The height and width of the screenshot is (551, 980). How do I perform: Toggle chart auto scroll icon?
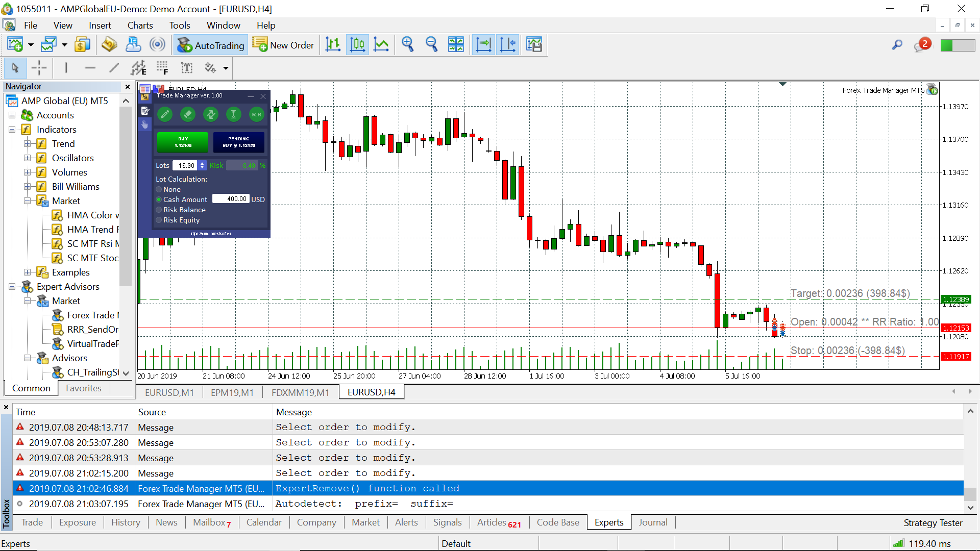pyautogui.click(x=483, y=45)
